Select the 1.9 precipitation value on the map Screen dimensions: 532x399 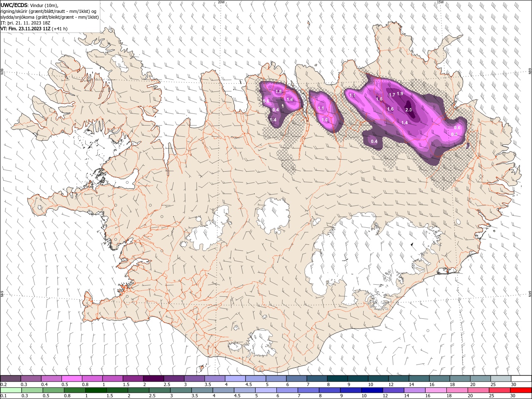(x=400, y=94)
